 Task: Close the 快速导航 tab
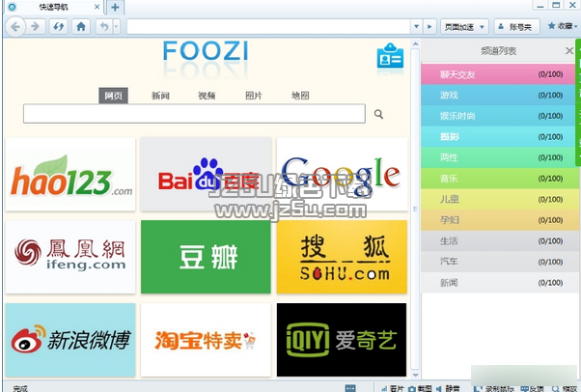point(97,7)
